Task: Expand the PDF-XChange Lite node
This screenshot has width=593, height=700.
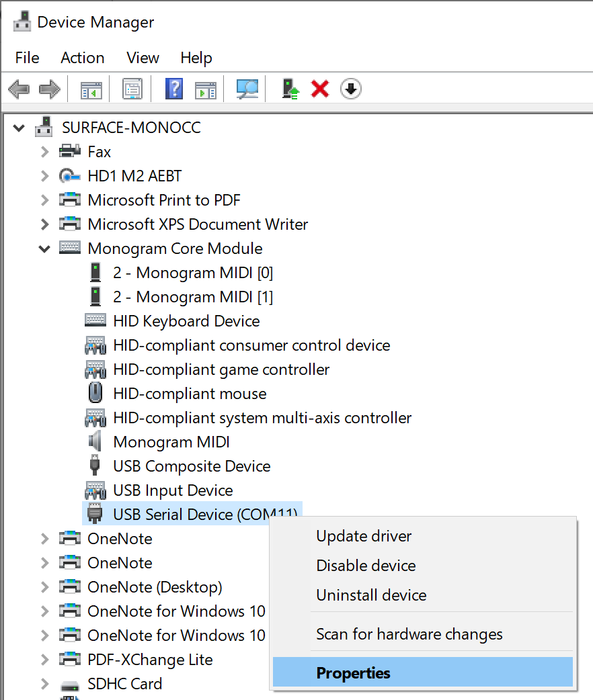Action: point(44,660)
